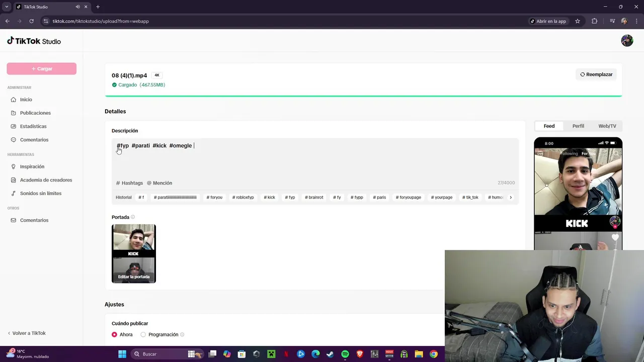Click the 27/4000 character counter
Viewport: 644px width, 362px height.
506,183
